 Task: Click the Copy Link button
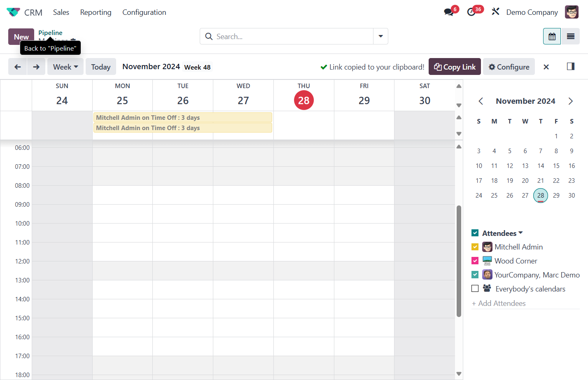pos(455,67)
